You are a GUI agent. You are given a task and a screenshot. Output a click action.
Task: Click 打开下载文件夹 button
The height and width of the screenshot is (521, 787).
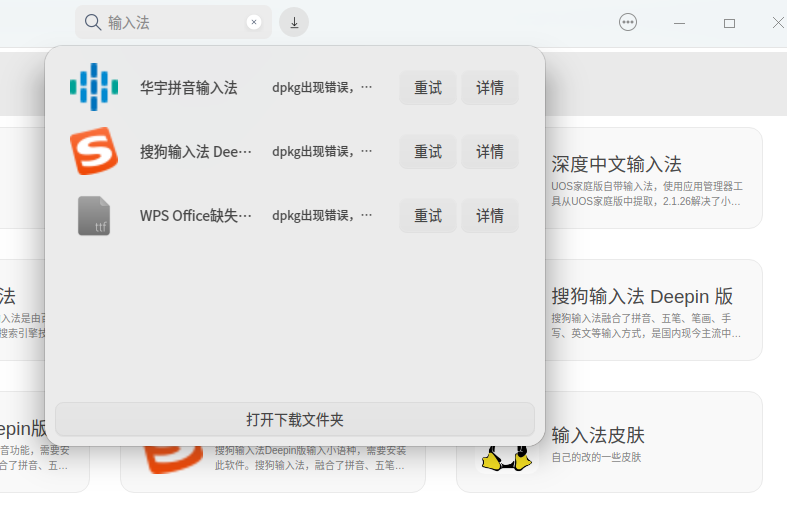click(295, 419)
